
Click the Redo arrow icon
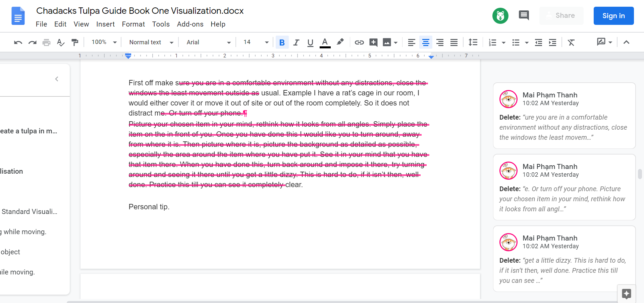[x=33, y=42]
